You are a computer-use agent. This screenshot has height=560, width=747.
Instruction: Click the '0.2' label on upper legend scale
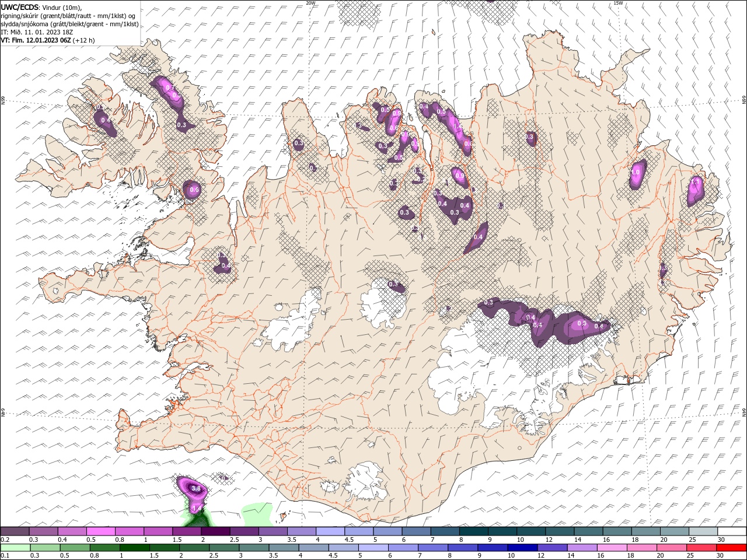coord(5,540)
